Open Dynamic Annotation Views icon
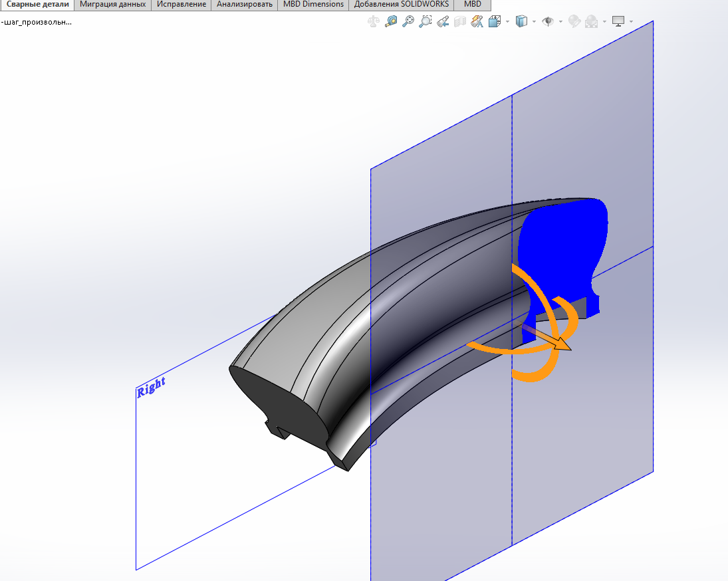Screen dimensions: 728x581 (x=477, y=21)
